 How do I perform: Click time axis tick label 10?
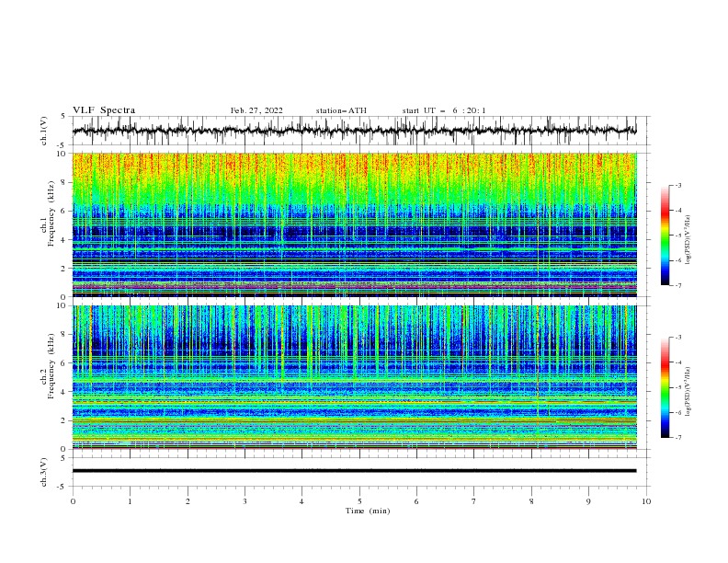tap(646, 501)
